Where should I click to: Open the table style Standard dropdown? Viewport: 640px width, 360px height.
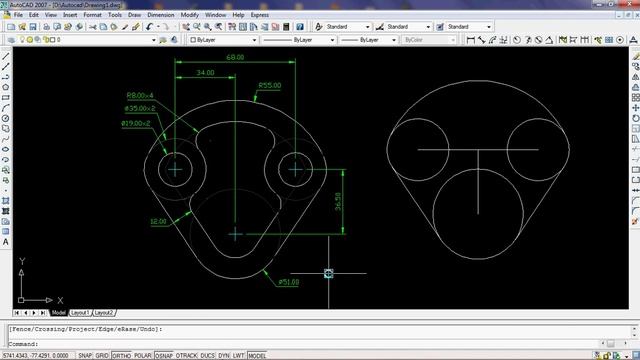[489, 27]
